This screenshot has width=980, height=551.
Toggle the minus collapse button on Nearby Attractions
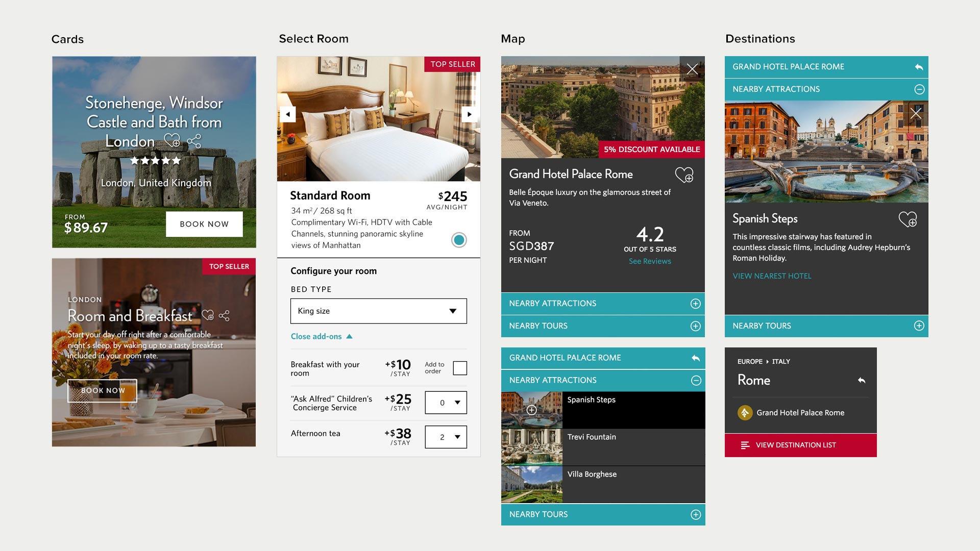click(x=694, y=379)
